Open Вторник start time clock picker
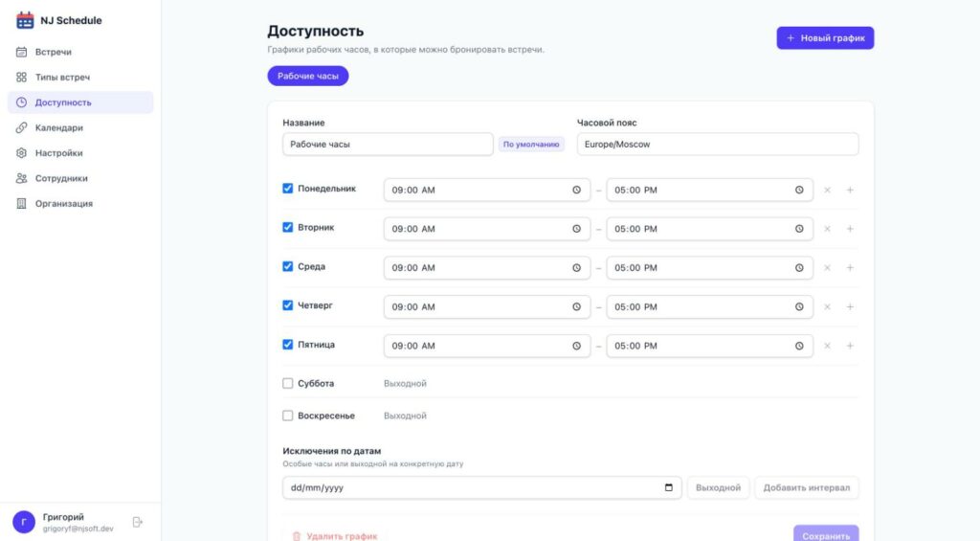Viewport: 980px width, 541px height. [x=576, y=229]
